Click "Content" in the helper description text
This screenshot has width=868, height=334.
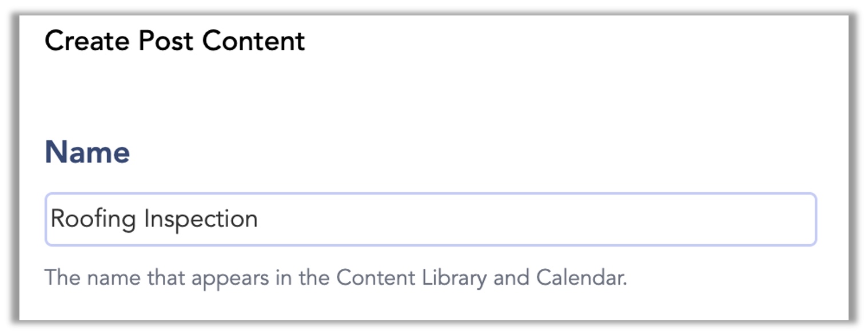point(376,277)
